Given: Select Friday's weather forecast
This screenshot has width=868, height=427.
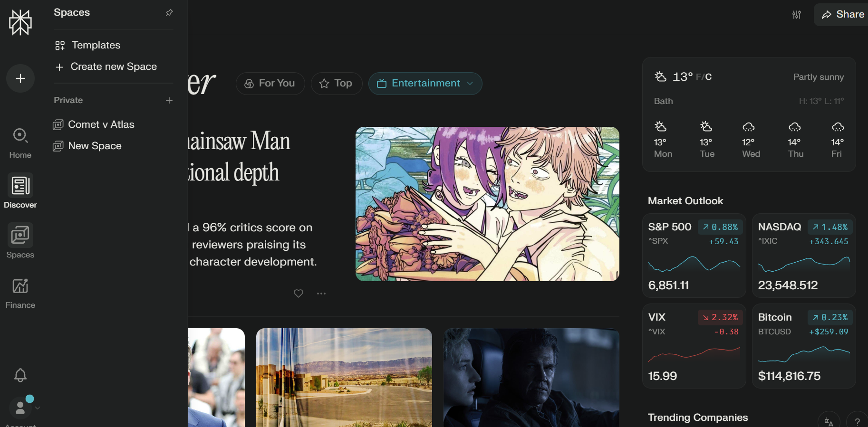Looking at the screenshot, I should (x=837, y=140).
